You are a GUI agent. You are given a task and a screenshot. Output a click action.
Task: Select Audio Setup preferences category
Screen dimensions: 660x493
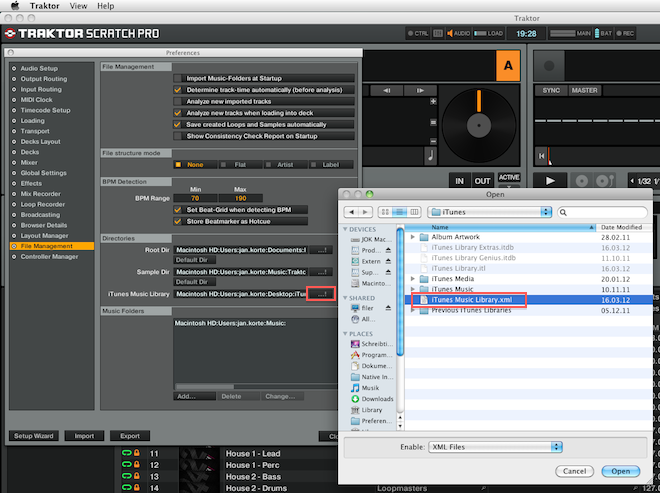pos(39,68)
